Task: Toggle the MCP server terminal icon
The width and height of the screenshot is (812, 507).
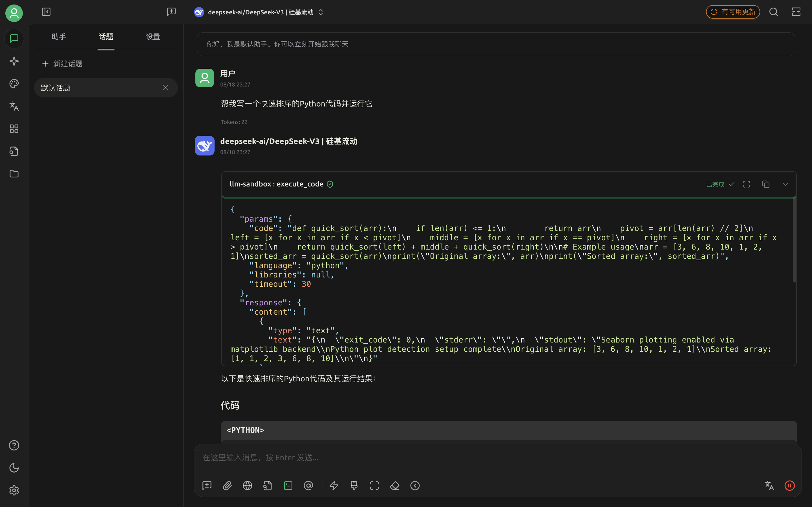Action: pos(288,486)
